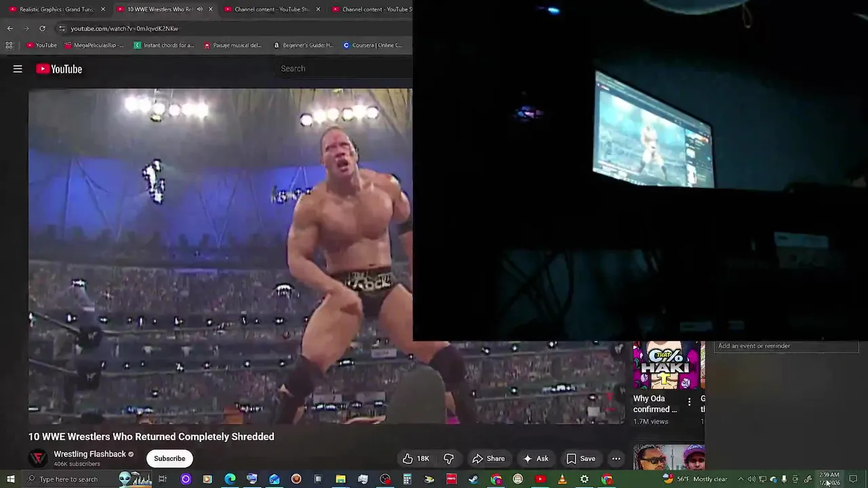Share the video
The width and height of the screenshot is (868, 488).
pos(488,459)
